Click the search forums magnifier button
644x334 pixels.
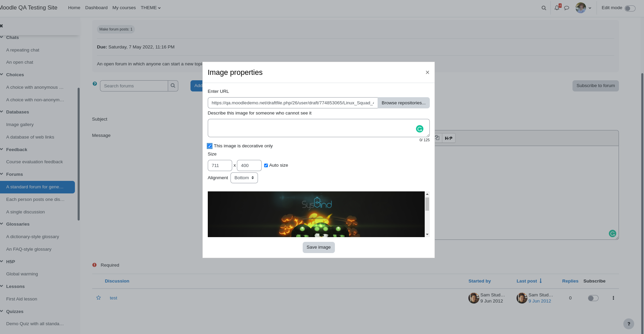click(x=173, y=86)
